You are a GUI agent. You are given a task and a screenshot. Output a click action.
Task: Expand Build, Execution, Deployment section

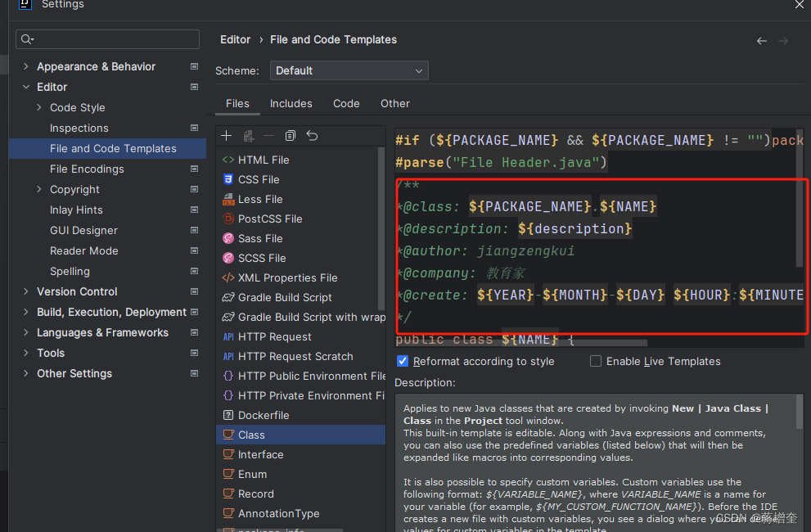26,312
